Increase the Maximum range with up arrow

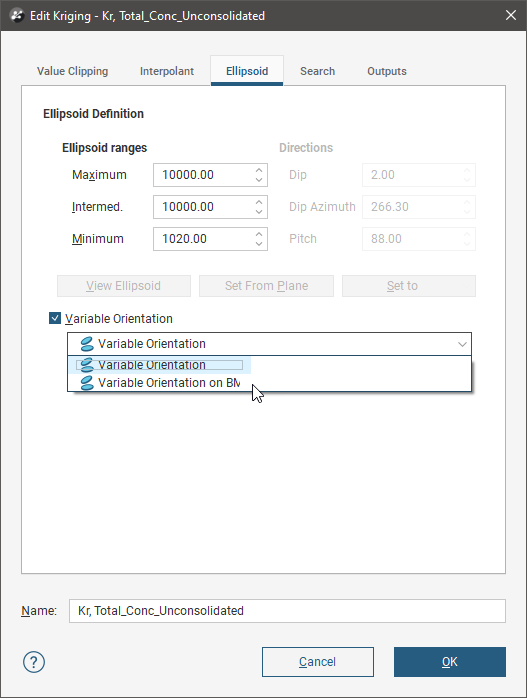click(x=259, y=170)
